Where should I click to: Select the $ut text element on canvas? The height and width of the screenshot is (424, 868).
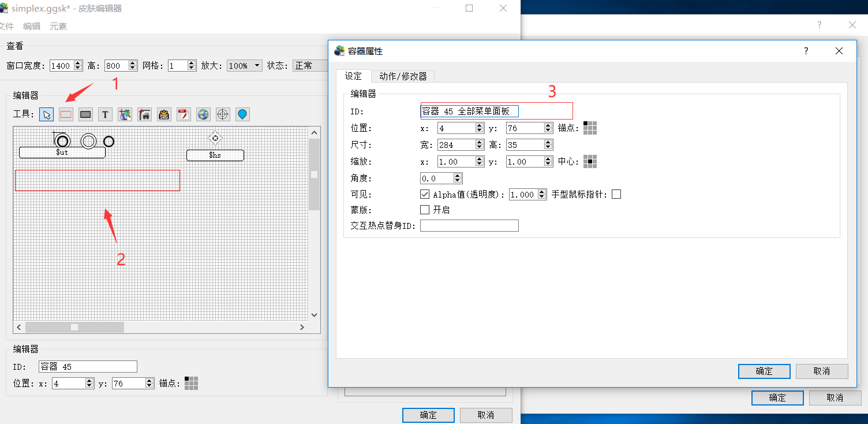click(62, 153)
